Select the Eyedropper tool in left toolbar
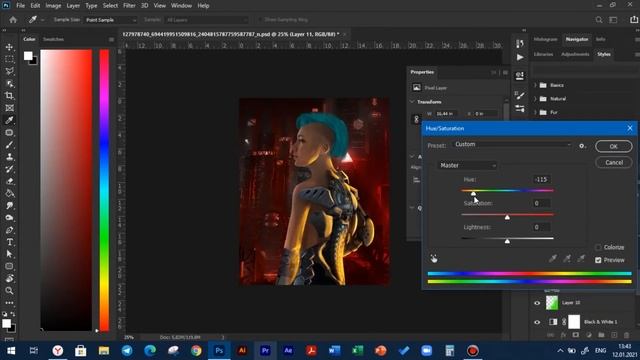 coord(9,120)
